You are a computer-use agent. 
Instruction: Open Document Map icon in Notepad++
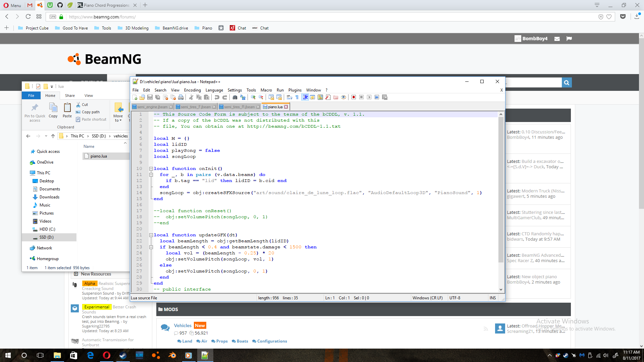(x=320, y=97)
